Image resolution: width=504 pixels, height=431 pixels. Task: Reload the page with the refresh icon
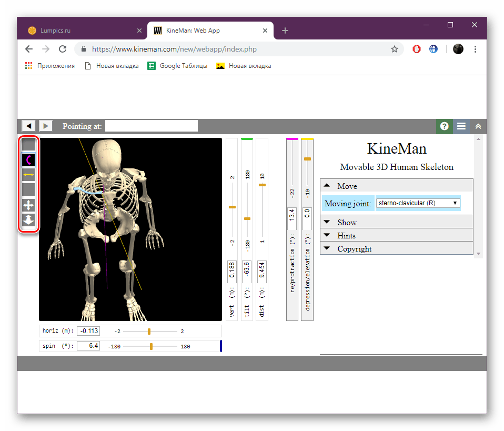pyautogui.click(x=63, y=48)
